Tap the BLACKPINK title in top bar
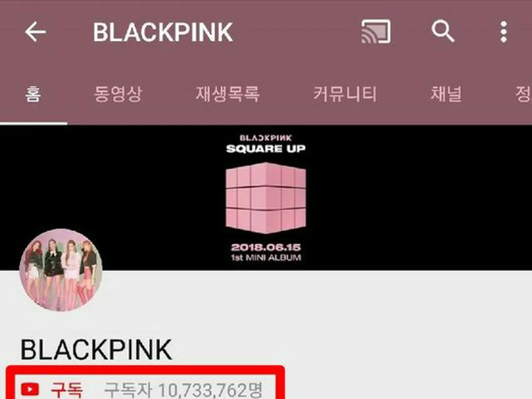This screenshot has width=532, height=399. point(163,32)
